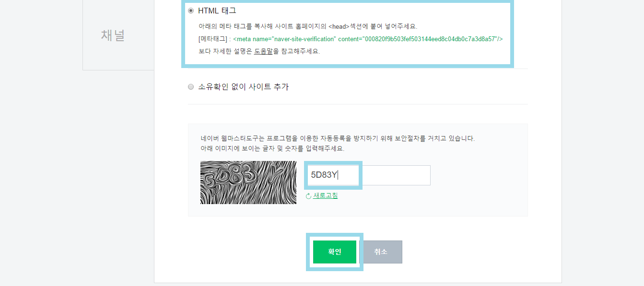Click the captcha text input field
The width and height of the screenshot is (644, 286).
(368, 175)
